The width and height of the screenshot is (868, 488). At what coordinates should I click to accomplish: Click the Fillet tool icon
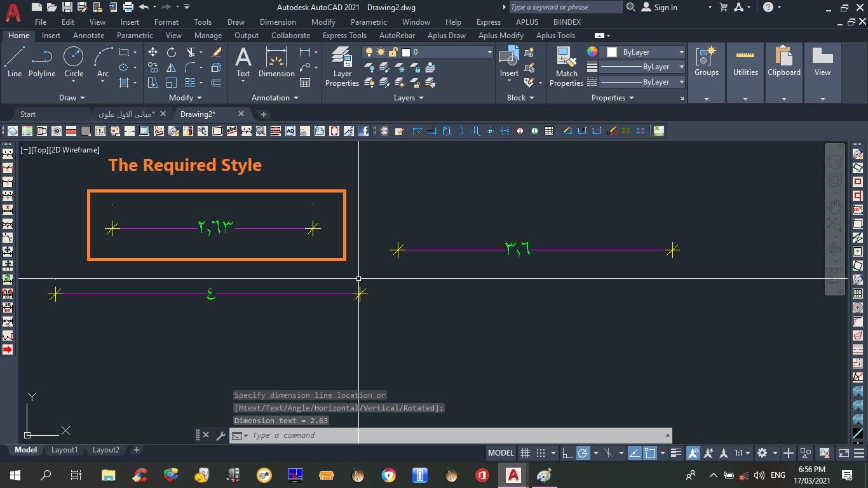(x=190, y=67)
